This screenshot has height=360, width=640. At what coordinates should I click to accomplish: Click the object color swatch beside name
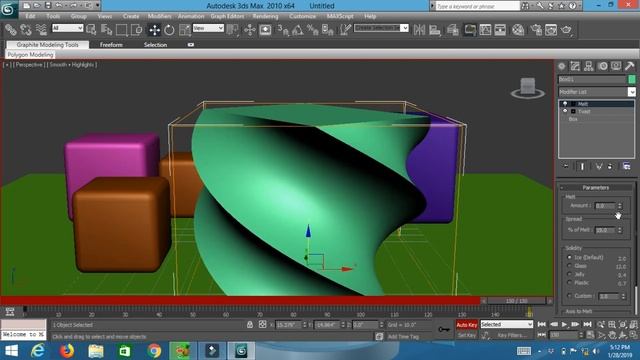click(632, 79)
